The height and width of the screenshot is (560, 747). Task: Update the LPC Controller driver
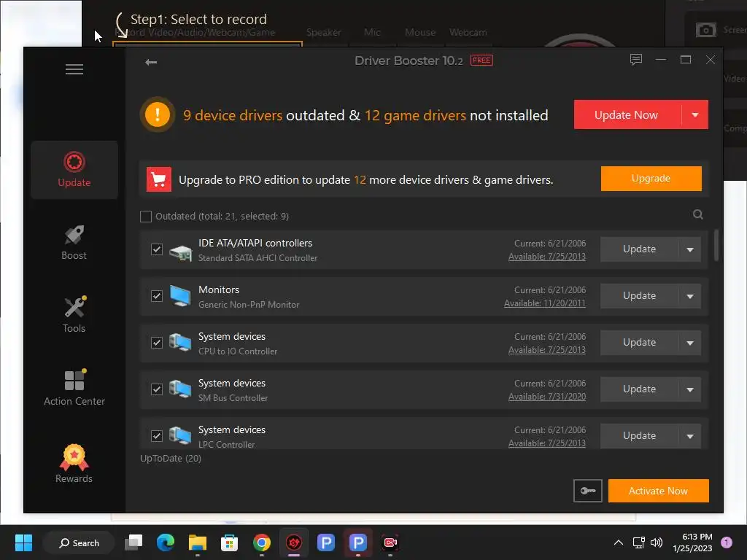click(639, 436)
